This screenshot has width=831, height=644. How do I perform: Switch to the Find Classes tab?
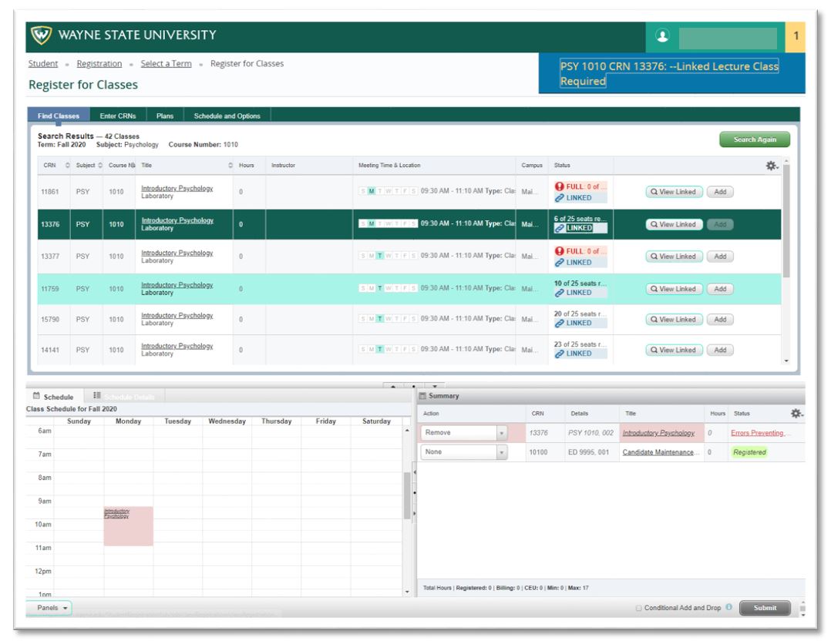point(59,116)
